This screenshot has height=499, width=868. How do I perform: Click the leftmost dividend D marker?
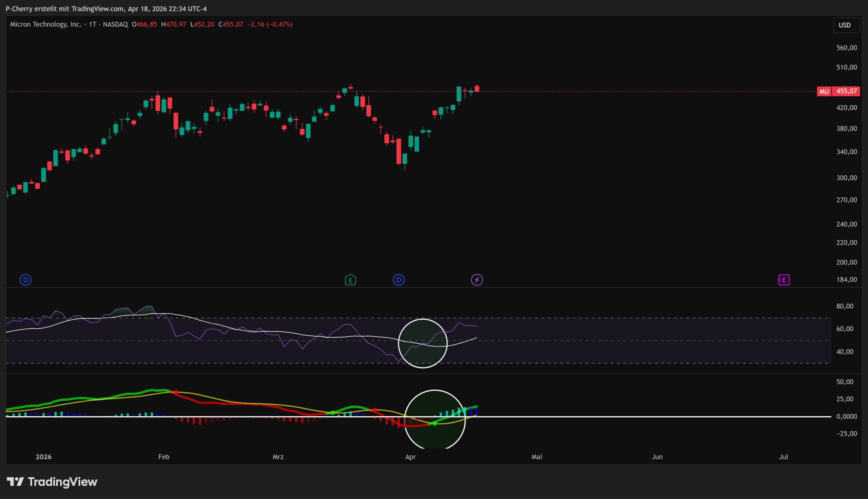click(x=25, y=280)
